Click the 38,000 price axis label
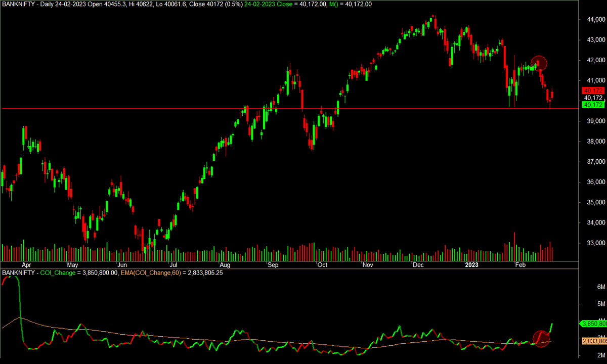The width and height of the screenshot is (607, 364). [595, 142]
